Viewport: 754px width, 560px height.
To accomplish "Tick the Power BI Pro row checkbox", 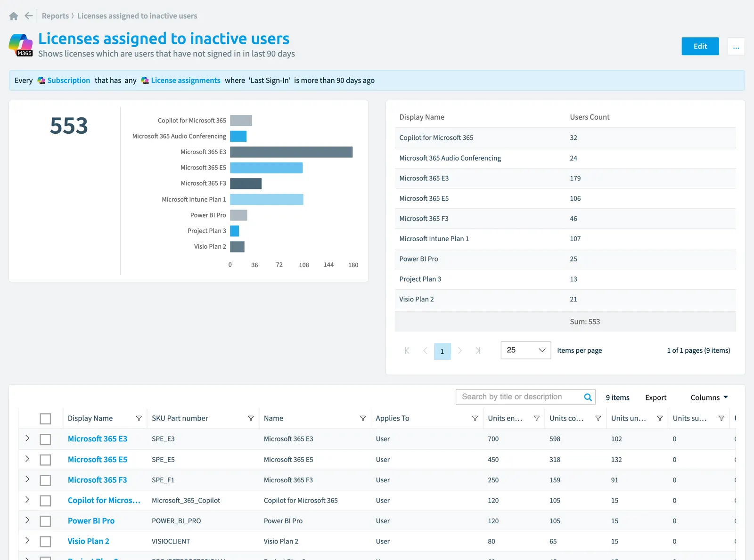I will (x=45, y=521).
